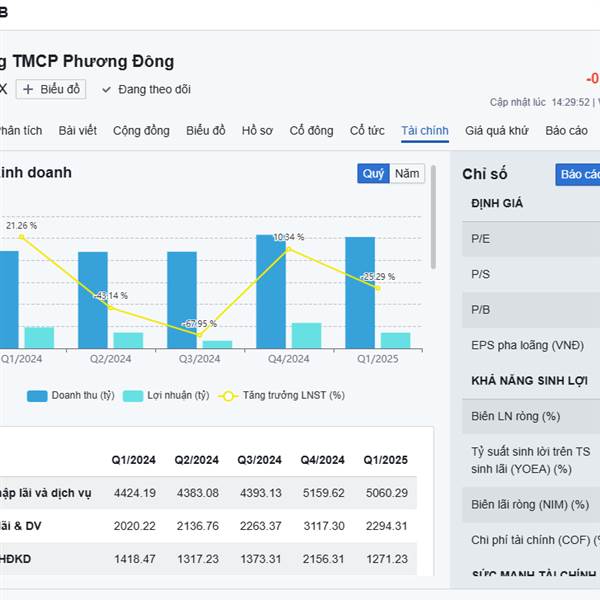
Task: Select the Tỷ suất sinh lời trên TS row
Action: 531,460
